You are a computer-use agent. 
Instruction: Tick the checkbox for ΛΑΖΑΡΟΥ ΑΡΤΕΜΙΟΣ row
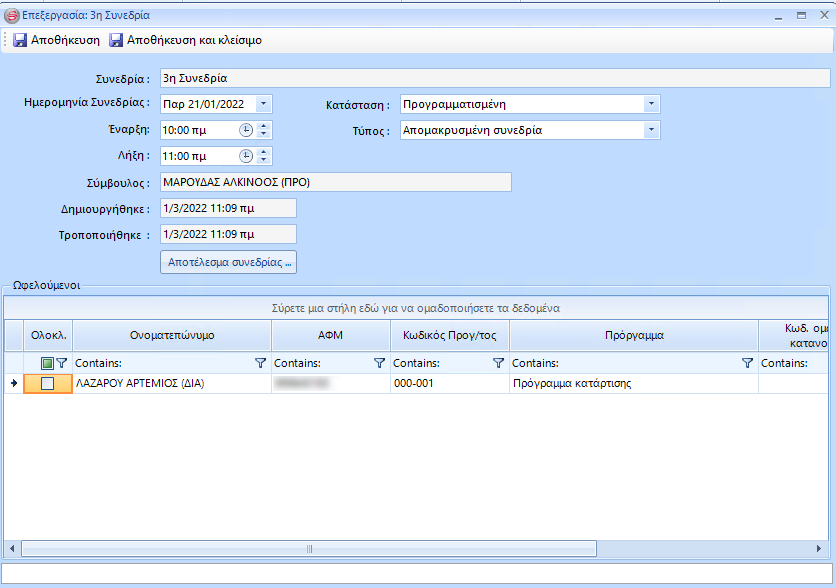click(47, 383)
